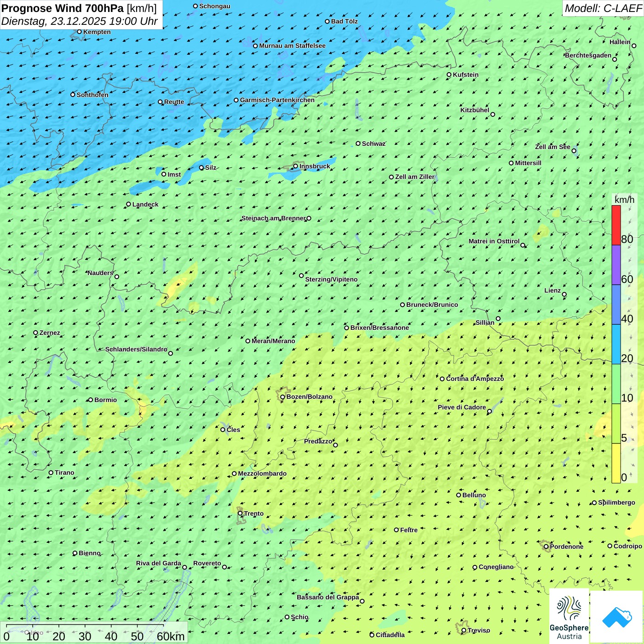This screenshot has width=644, height=644.
Task: Select the purple legend segment between 60 and 80
Action: tap(616, 264)
